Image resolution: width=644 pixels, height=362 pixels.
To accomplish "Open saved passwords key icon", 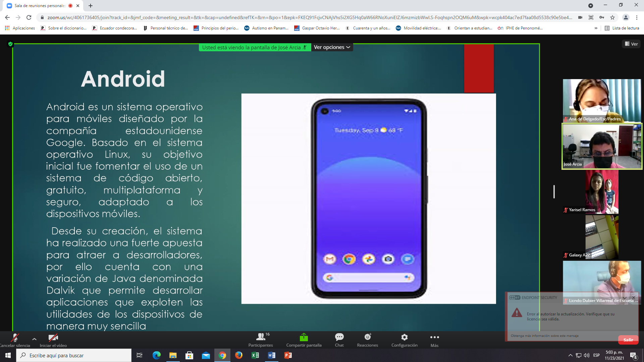I will coord(602,17).
